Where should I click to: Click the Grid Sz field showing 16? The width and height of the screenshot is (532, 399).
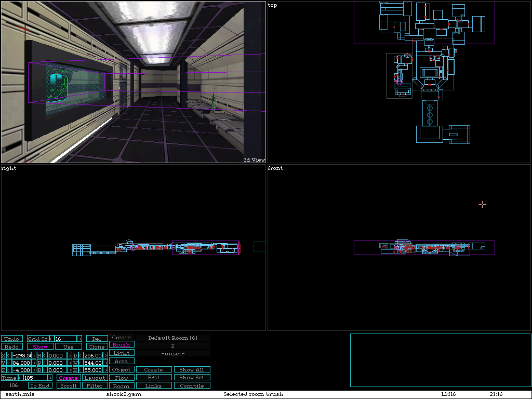[66, 339]
